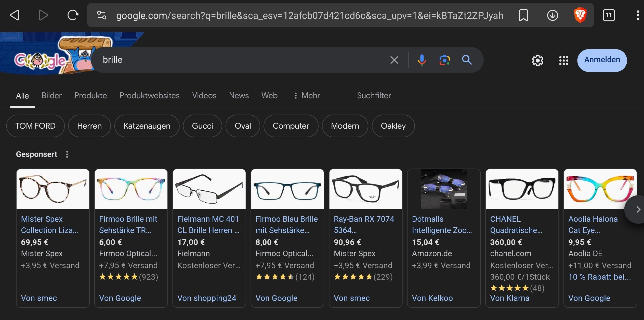Screen dimensions: 644x320
Task: Open the tab switcher showing 11
Action: click(x=609, y=15)
